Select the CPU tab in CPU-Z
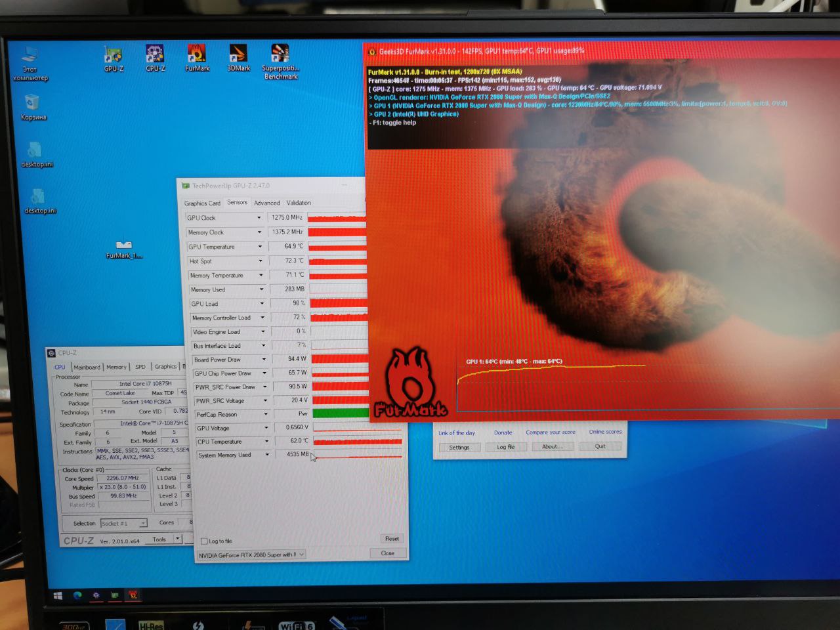Screen dimensions: 840x630 (x=60, y=367)
